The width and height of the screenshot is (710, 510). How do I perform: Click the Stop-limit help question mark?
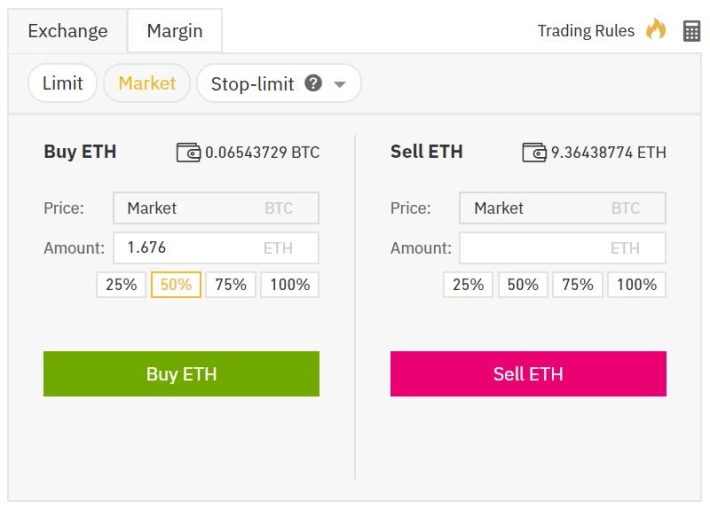(313, 83)
